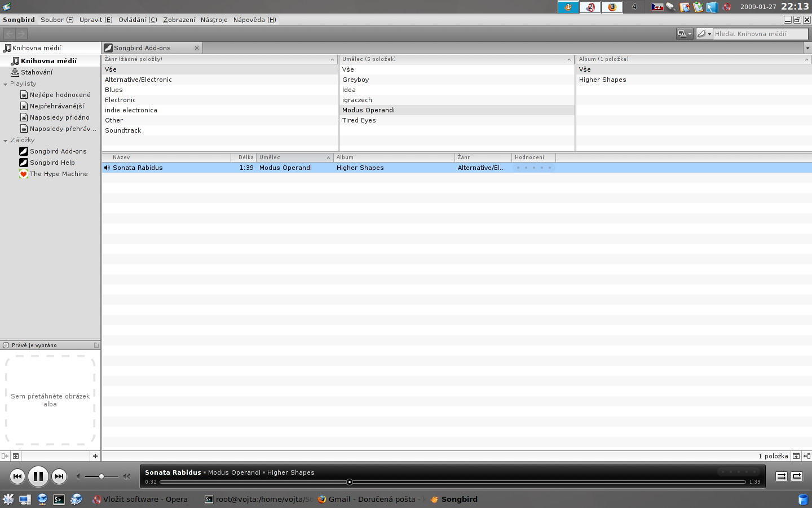Skip to the previous track
812x508 pixels.
point(17,476)
